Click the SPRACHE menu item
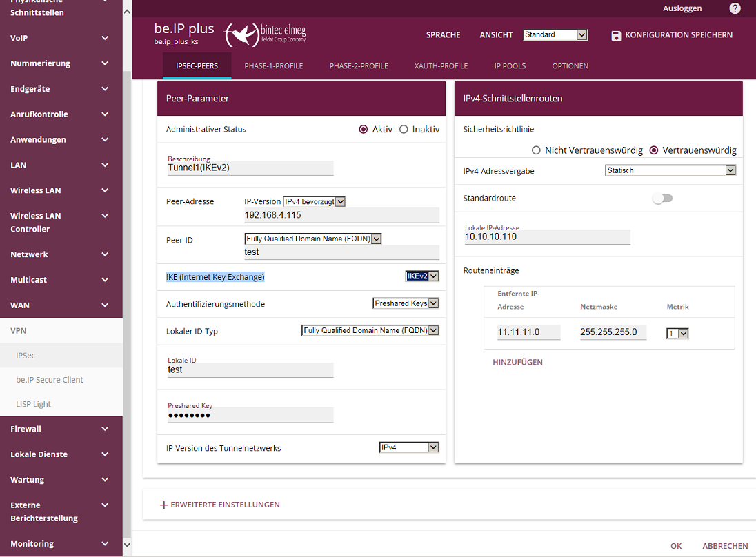Image resolution: width=756 pixels, height=557 pixels. [x=443, y=35]
